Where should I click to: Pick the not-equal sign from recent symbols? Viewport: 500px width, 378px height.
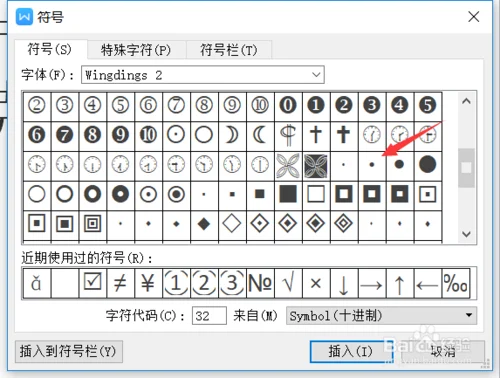[121, 283]
